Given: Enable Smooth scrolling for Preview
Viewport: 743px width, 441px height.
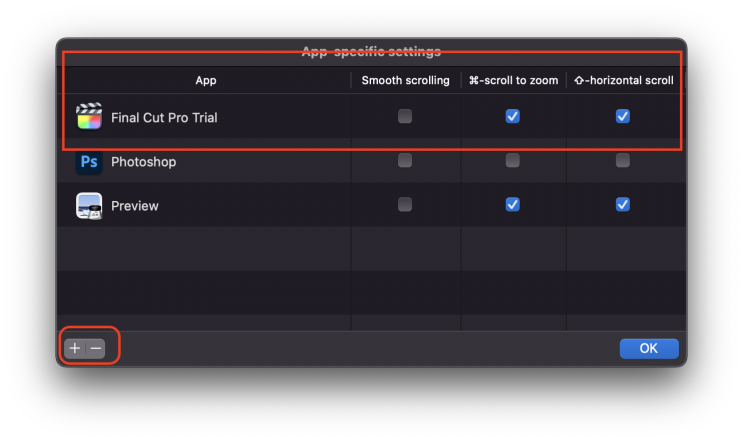Looking at the screenshot, I should tap(405, 205).
